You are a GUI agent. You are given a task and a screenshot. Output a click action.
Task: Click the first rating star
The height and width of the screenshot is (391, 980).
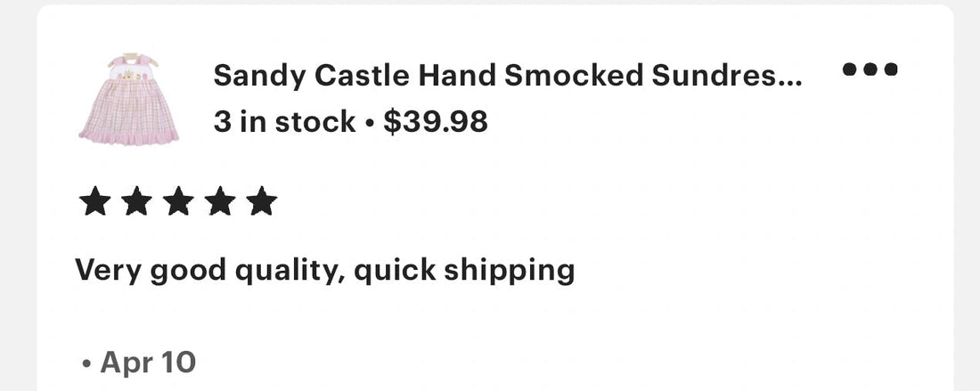coord(95,201)
